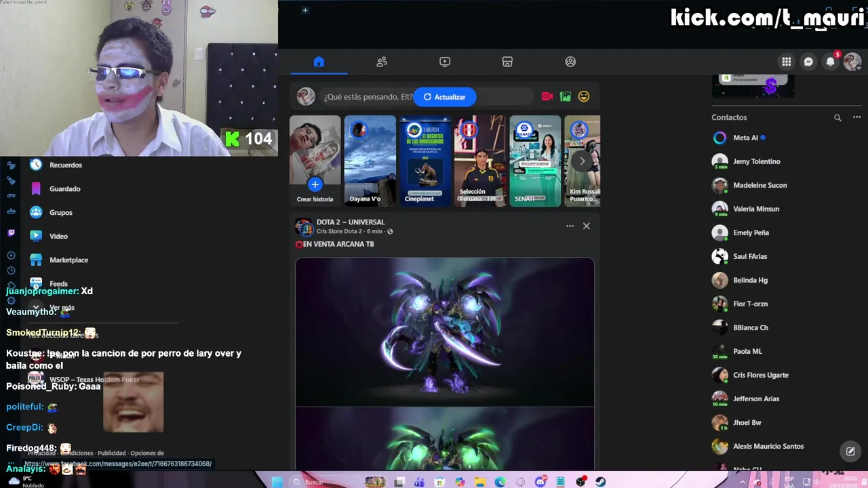This screenshot has width=868, height=488.
Task: Open the DOTA 2 ~ UNIVERSAL group link
Action: (351, 222)
